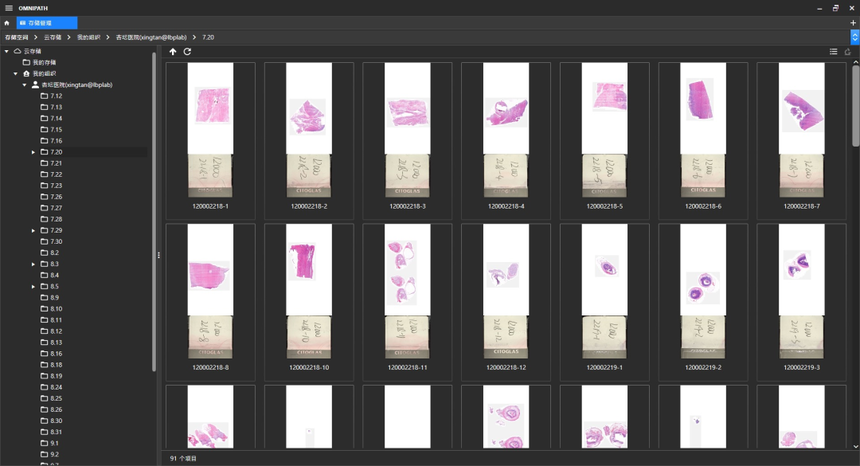Select slide thumbnail 120002219-2
Image resolution: width=860 pixels, height=466 pixels.
tap(703, 302)
